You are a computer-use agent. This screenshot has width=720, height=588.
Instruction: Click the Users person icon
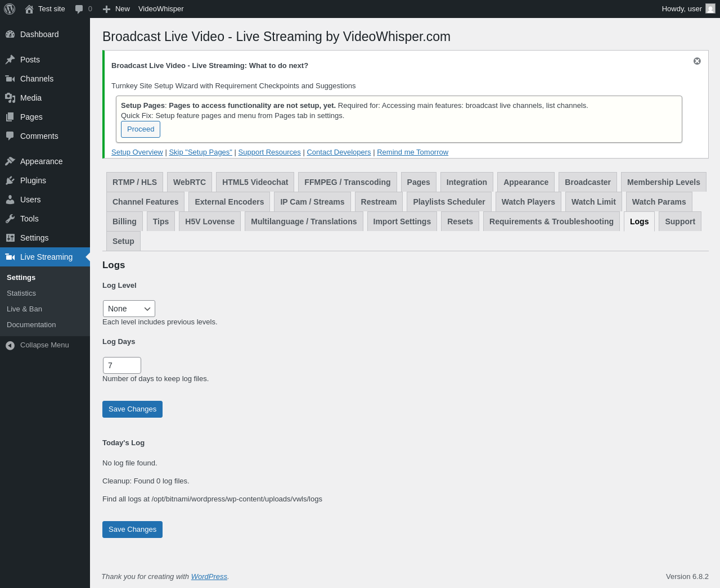(10, 200)
